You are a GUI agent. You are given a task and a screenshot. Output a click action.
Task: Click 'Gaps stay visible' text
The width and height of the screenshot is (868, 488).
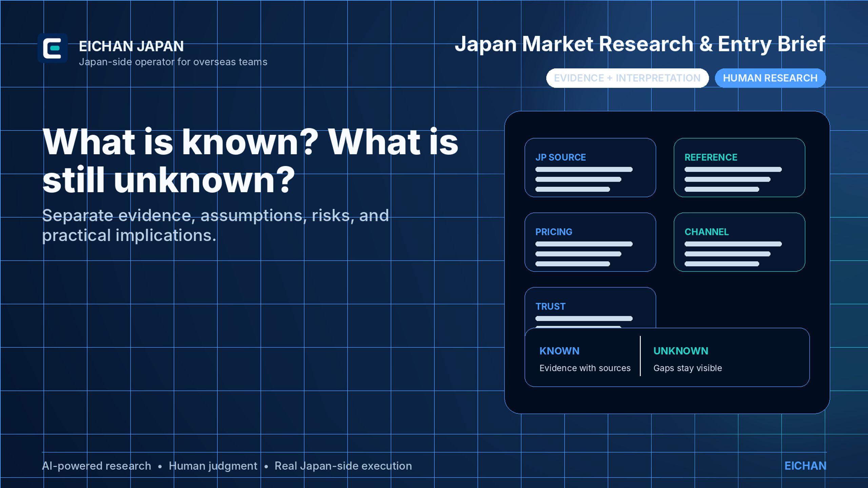(x=688, y=368)
